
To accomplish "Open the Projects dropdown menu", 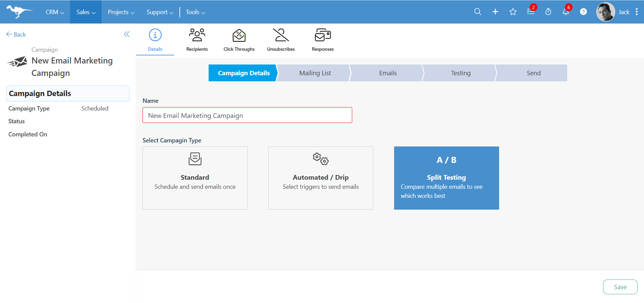I will 121,12.
